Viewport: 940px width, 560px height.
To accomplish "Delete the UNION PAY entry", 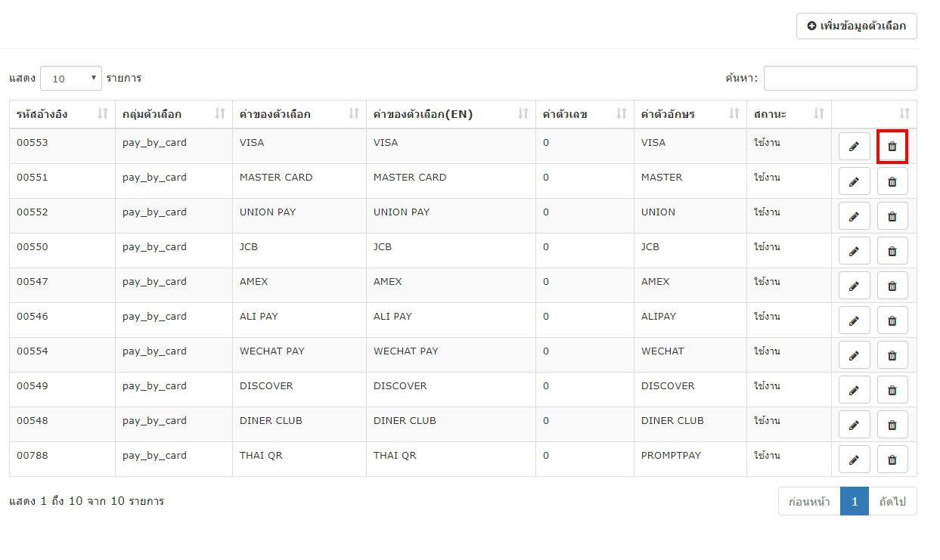I will pyautogui.click(x=892, y=216).
